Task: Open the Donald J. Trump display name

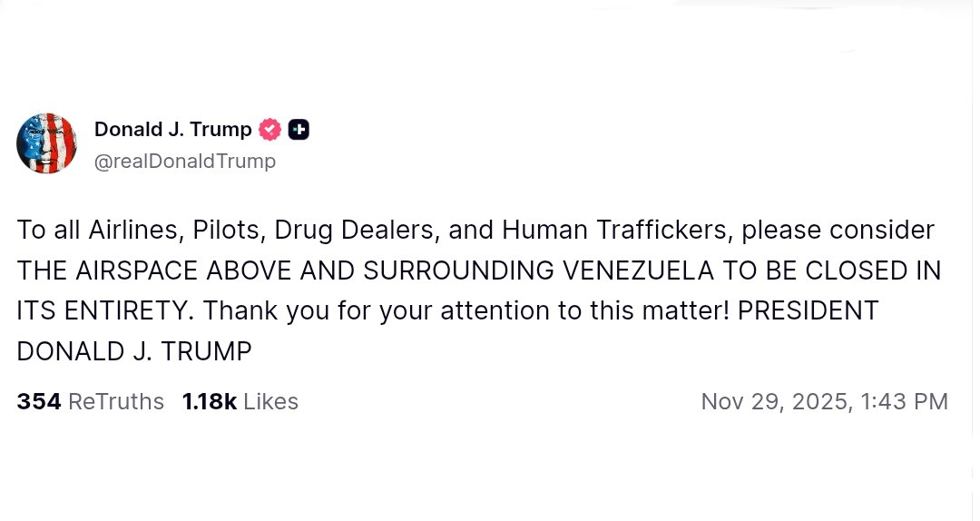Action: (172, 130)
